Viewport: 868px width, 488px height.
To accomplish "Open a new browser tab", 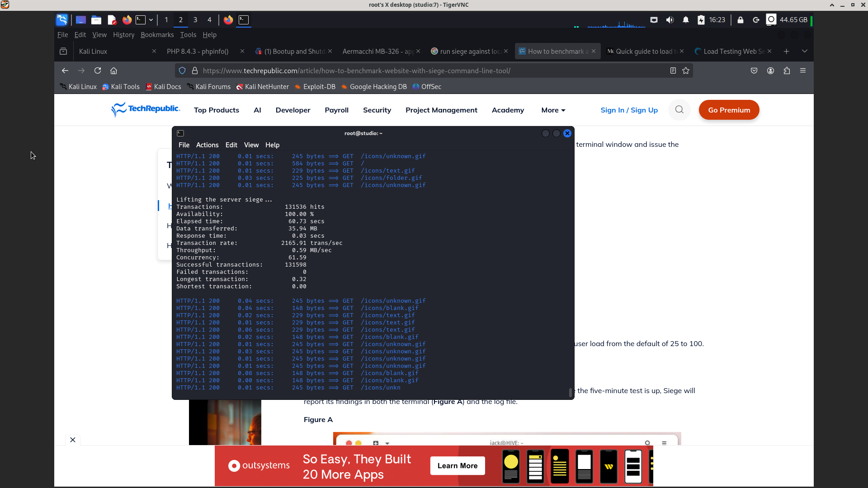I will (x=786, y=51).
